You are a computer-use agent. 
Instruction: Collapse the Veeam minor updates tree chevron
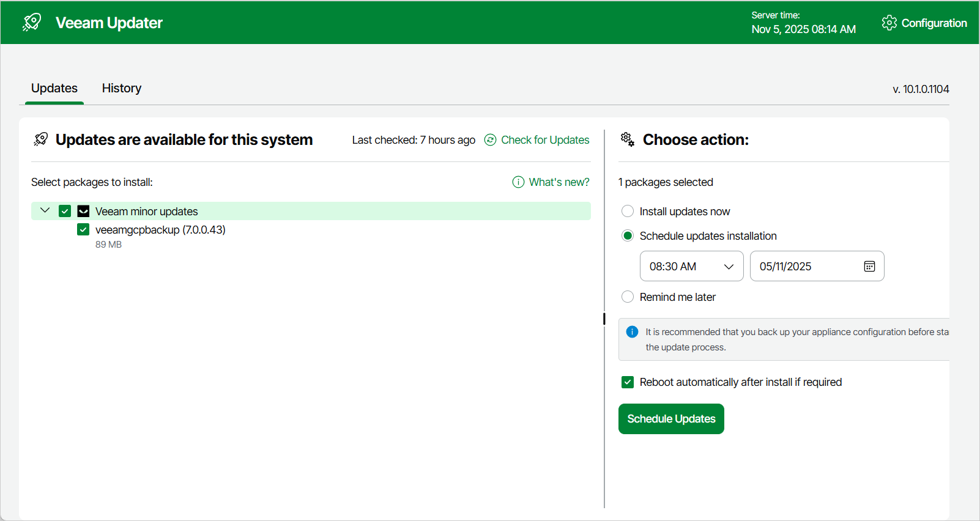click(x=45, y=211)
